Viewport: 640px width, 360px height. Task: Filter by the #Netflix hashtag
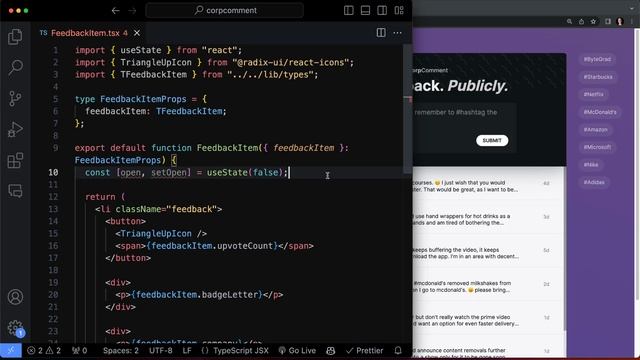click(x=593, y=94)
